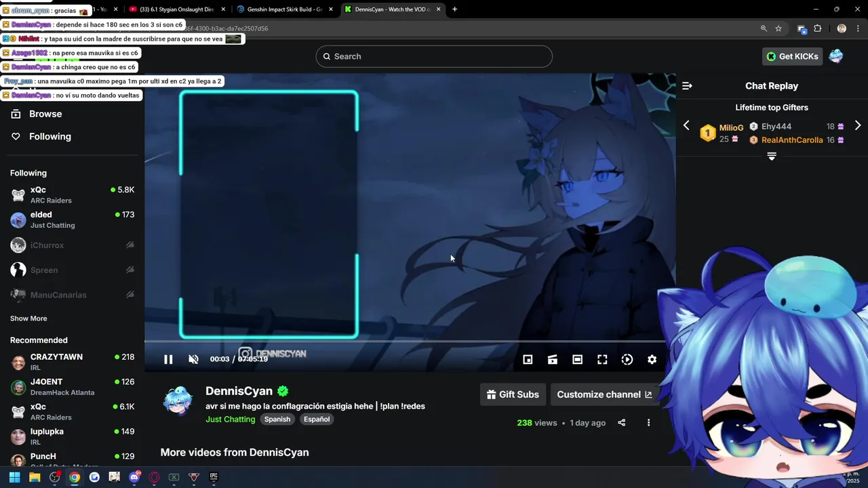This screenshot has height=488, width=868.
Task: Open video player settings gear
Action: point(652,360)
